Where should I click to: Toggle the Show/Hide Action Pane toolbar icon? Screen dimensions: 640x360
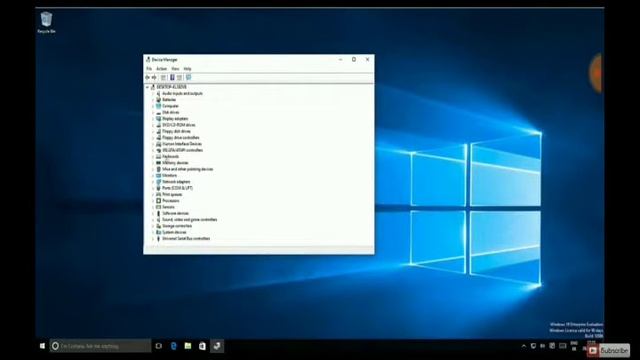[x=179, y=78]
